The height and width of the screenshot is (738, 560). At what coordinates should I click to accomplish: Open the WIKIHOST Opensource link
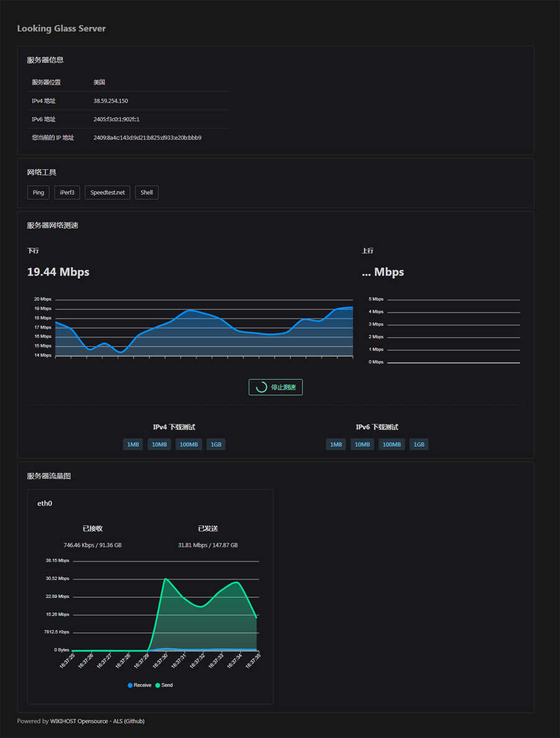pyautogui.click(x=78, y=721)
